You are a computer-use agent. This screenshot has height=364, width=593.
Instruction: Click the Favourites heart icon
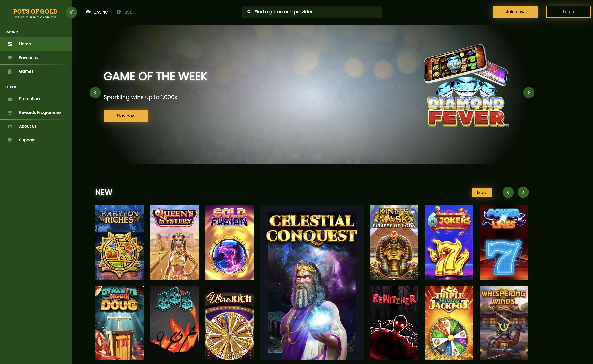pyautogui.click(x=10, y=58)
